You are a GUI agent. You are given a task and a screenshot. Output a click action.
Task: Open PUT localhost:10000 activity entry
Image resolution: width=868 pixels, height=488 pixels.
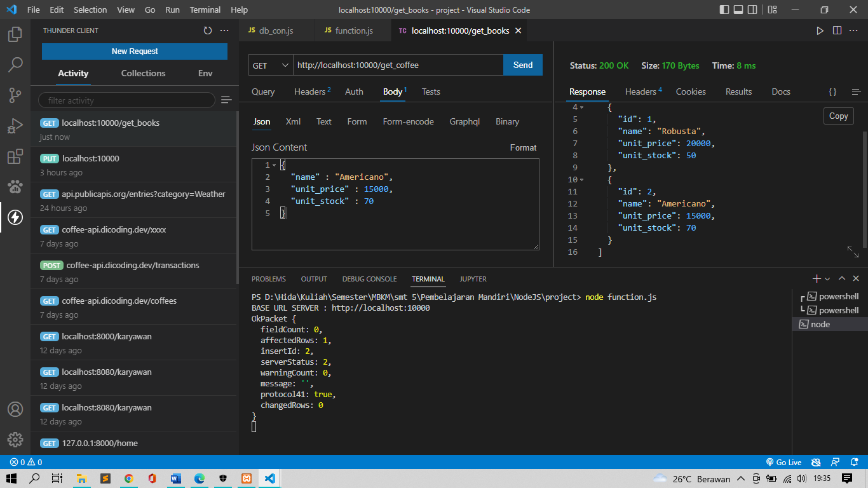134,165
